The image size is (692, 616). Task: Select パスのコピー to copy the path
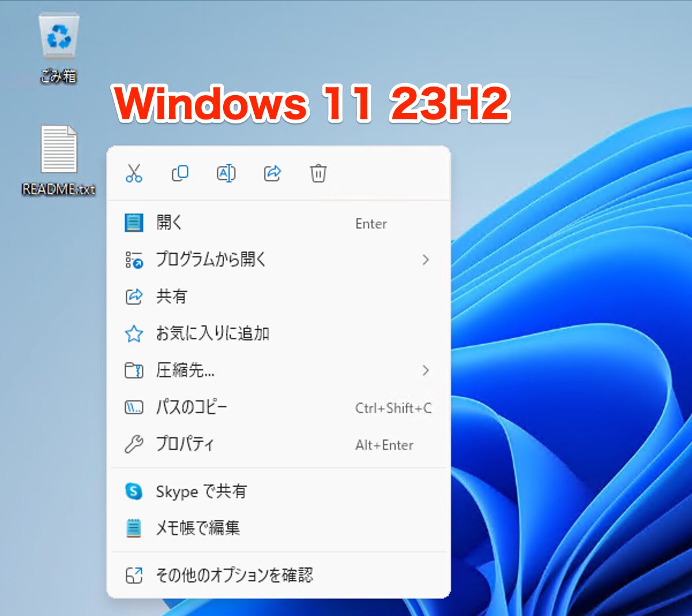pos(190,407)
